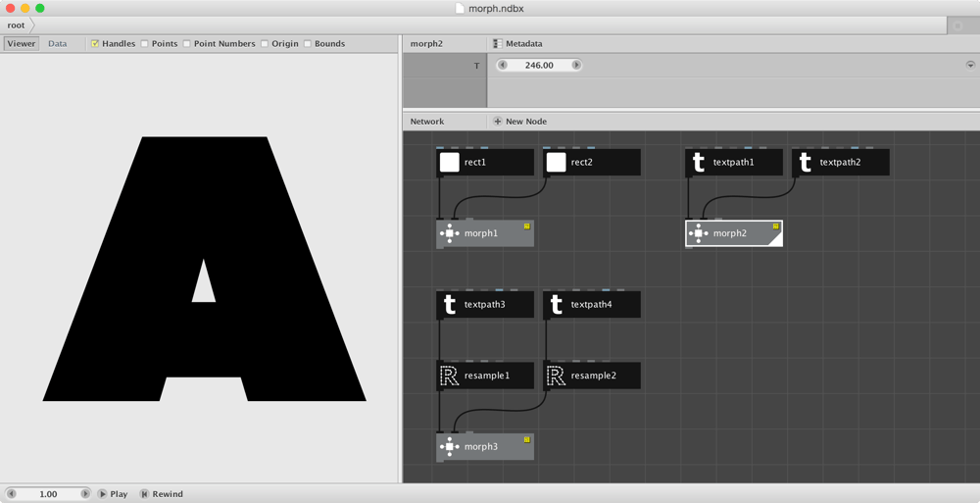The height and width of the screenshot is (503, 980).
Task: Select the resample2 node dotted R icon
Action: click(556, 376)
